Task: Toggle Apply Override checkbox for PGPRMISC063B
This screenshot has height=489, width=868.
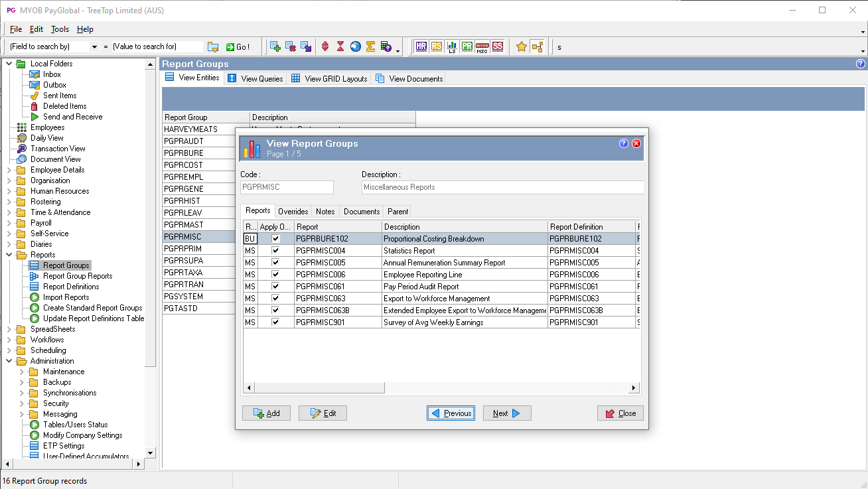Action: pos(275,311)
